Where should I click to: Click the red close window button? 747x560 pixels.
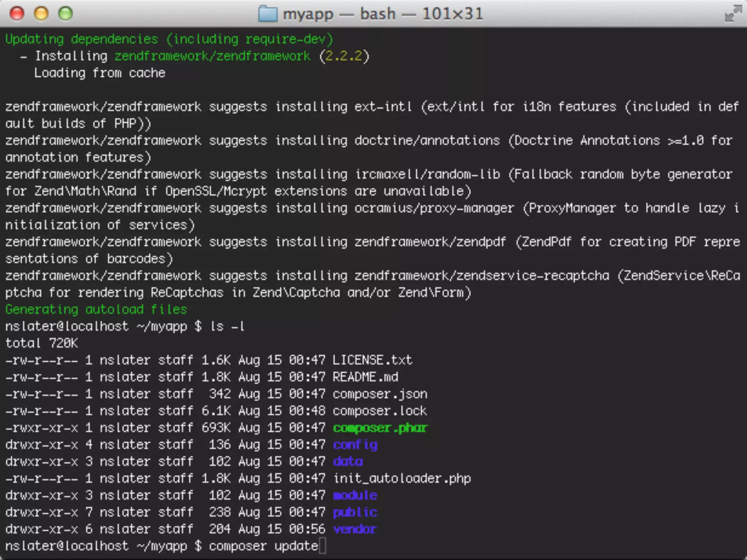(17, 13)
